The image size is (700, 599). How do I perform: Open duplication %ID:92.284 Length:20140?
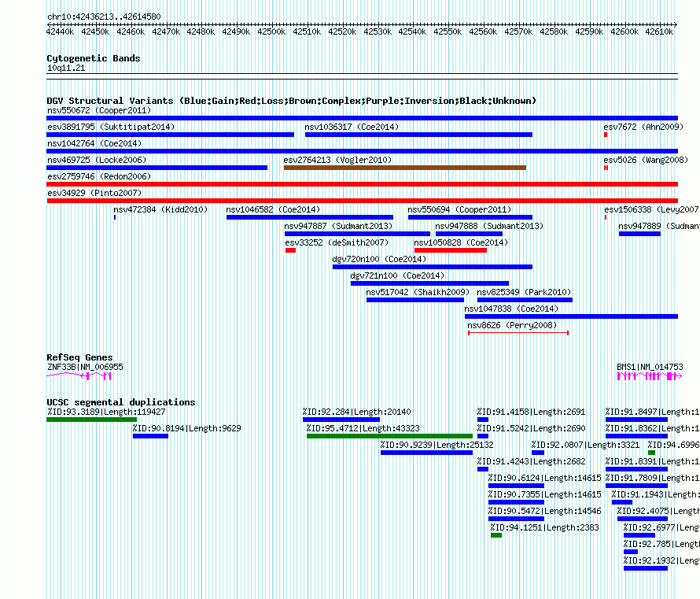tap(341, 420)
